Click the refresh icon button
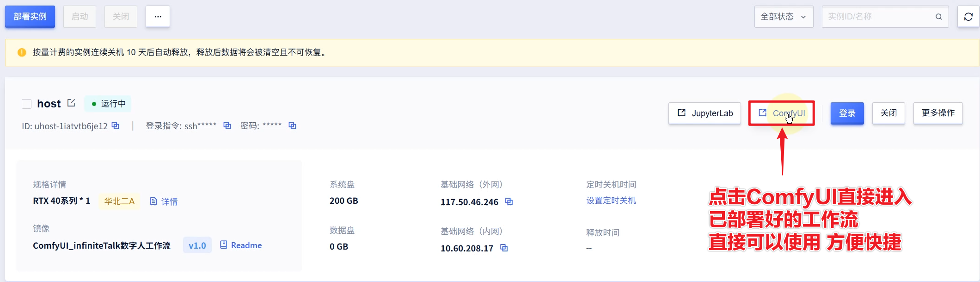 (968, 17)
